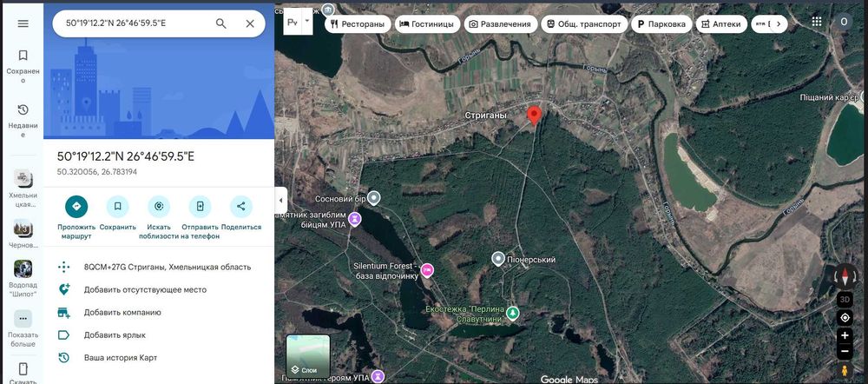The height and width of the screenshot is (384, 868).
Task: Click Add a label row
Action: click(x=159, y=334)
